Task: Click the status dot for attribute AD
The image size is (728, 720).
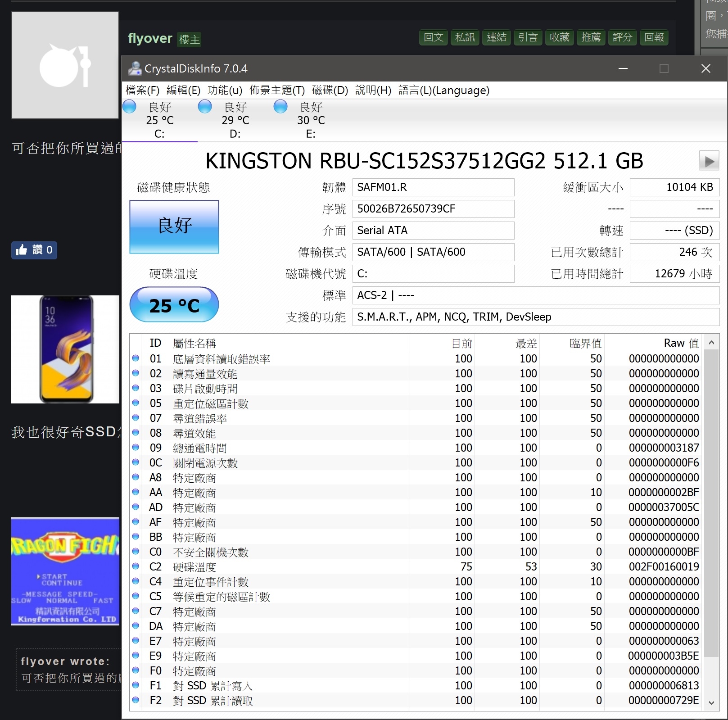Action: point(136,507)
